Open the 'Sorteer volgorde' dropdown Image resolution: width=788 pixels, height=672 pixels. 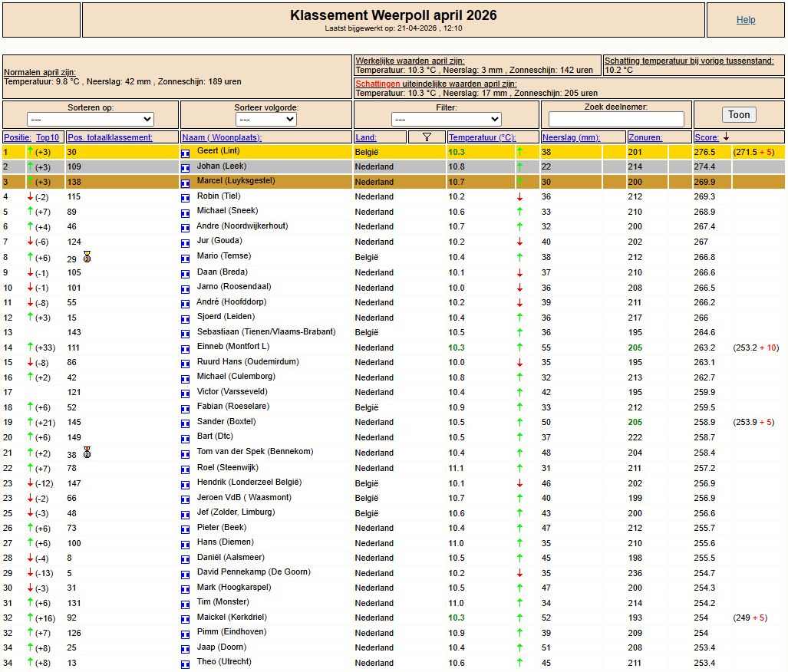click(266, 120)
